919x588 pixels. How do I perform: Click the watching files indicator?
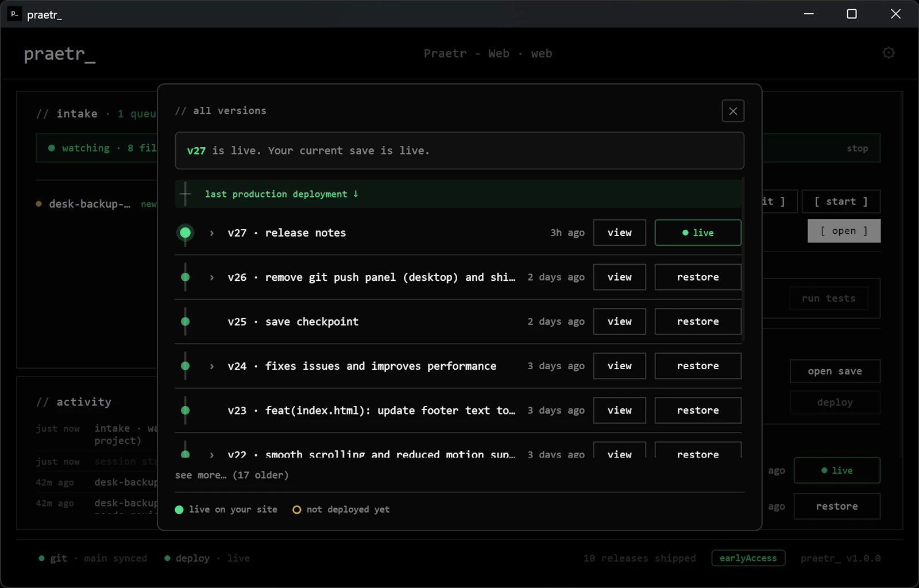pos(102,148)
